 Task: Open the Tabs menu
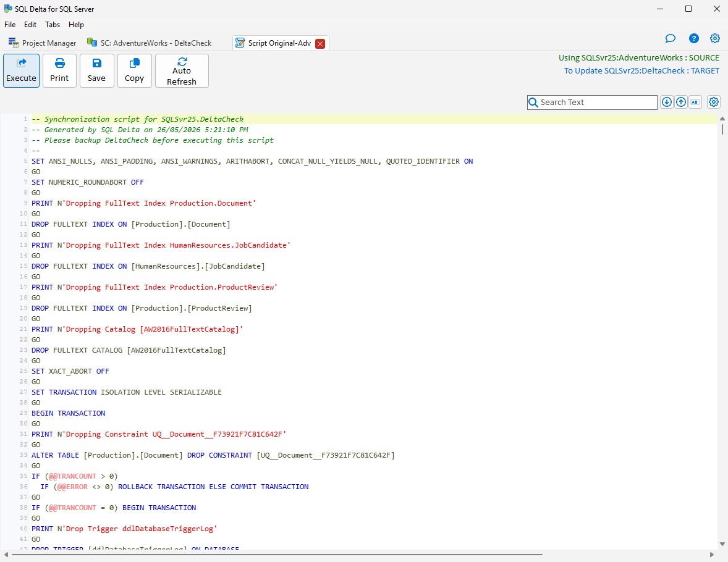53,25
